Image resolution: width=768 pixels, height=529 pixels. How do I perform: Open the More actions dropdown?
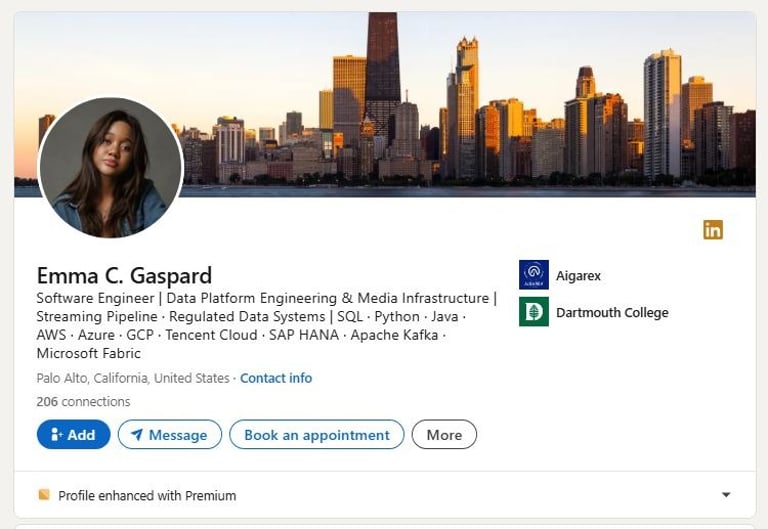pyautogui.click(x=444, y=435)
